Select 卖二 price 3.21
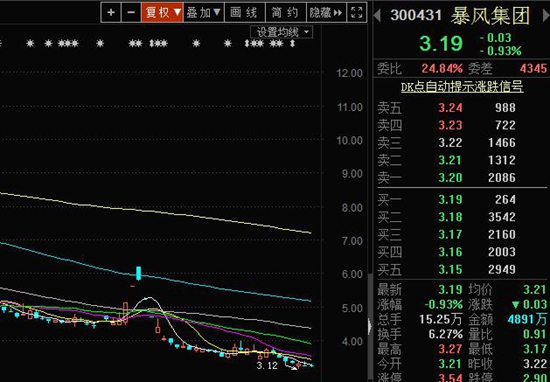Screen dimensions: 550x382 click(x=450, y=160)
